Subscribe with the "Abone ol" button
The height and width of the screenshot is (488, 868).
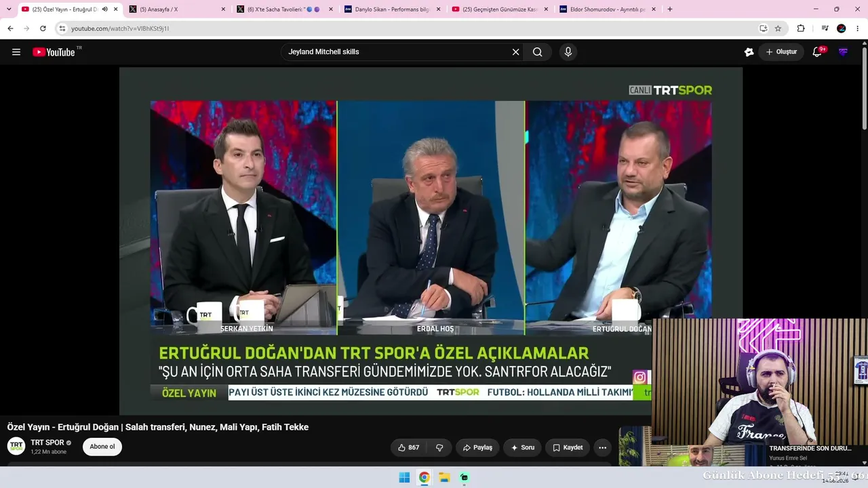tap(102, 447)
